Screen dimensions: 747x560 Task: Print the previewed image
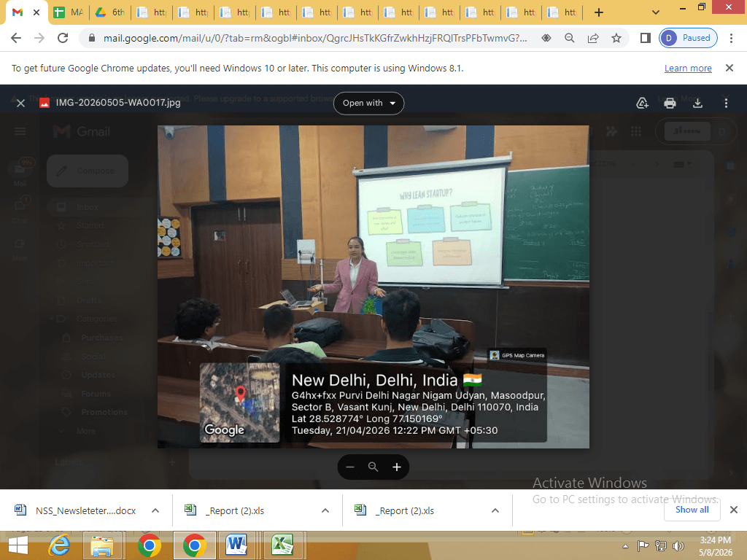click(670, 103)
